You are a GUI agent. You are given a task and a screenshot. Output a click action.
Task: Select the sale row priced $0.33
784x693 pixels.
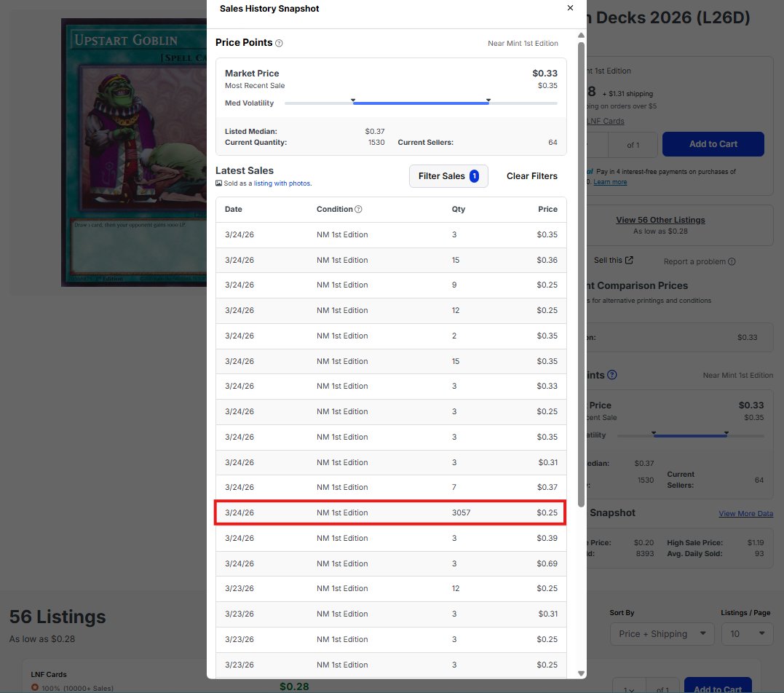(390, 386)
